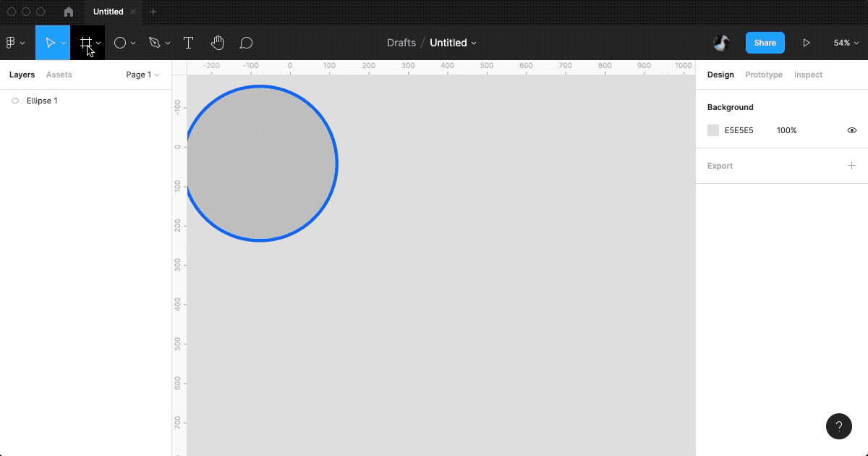Screen dimensions: 868x456
Task: Open the user avatar menu
Action: (721, 43)
